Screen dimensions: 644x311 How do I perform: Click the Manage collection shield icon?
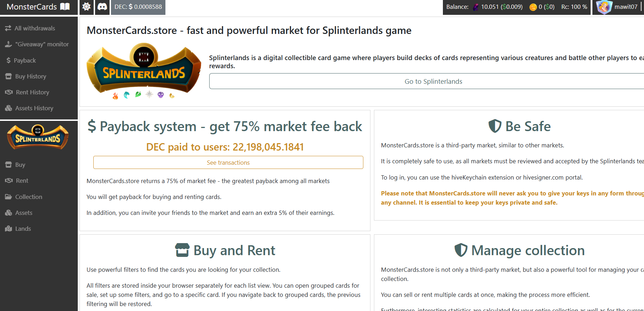(461, 250)
